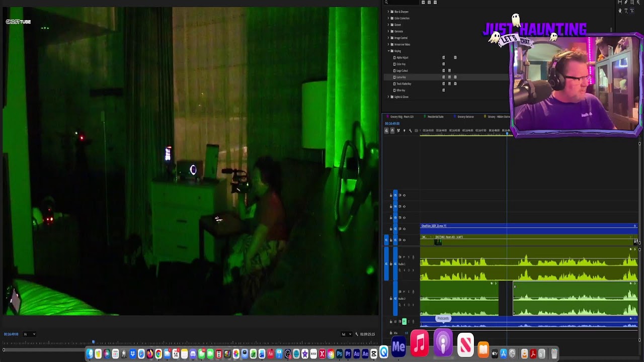Open Music app in the Dock

[420, 343]
